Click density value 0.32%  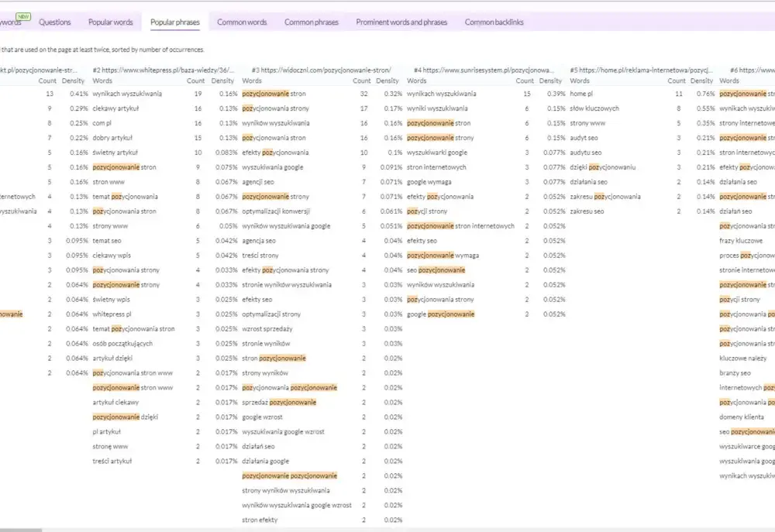click(x=393, y=94)
